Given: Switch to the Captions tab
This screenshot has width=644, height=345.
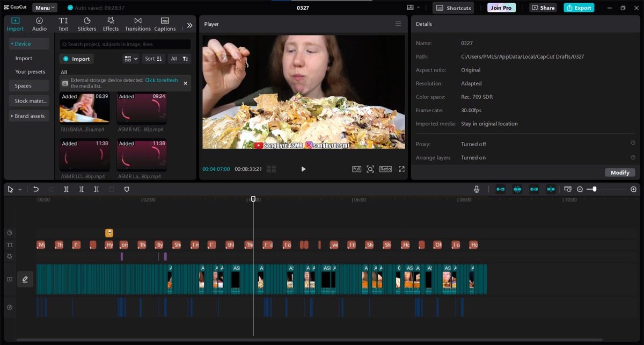Looking at the screenshot, I should (x=165, y=24).
